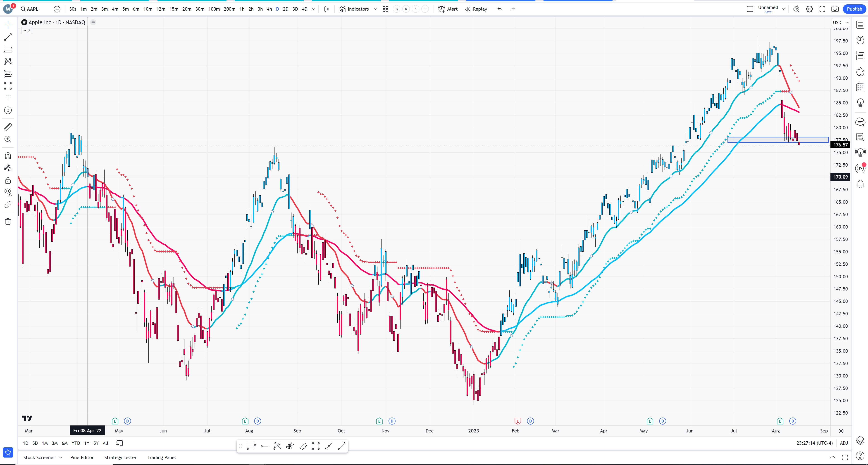Expand the timeframe list chevron after 4D

(314, 9)
